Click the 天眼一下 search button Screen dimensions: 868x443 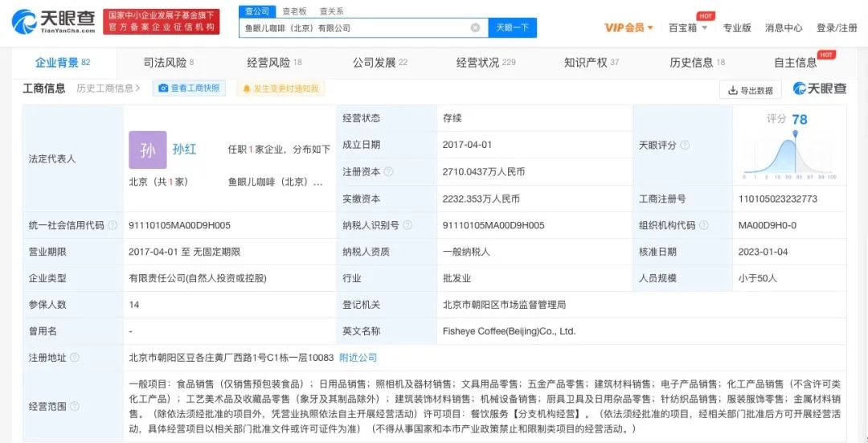pos(512,27)
